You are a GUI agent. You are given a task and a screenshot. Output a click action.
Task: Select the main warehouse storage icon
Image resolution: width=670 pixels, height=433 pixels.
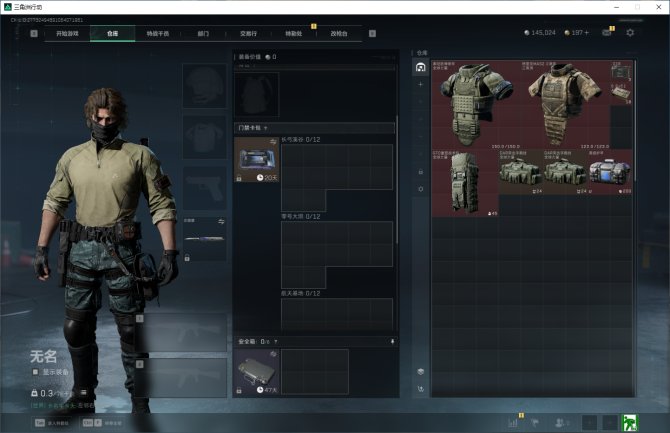click(420, 67)
